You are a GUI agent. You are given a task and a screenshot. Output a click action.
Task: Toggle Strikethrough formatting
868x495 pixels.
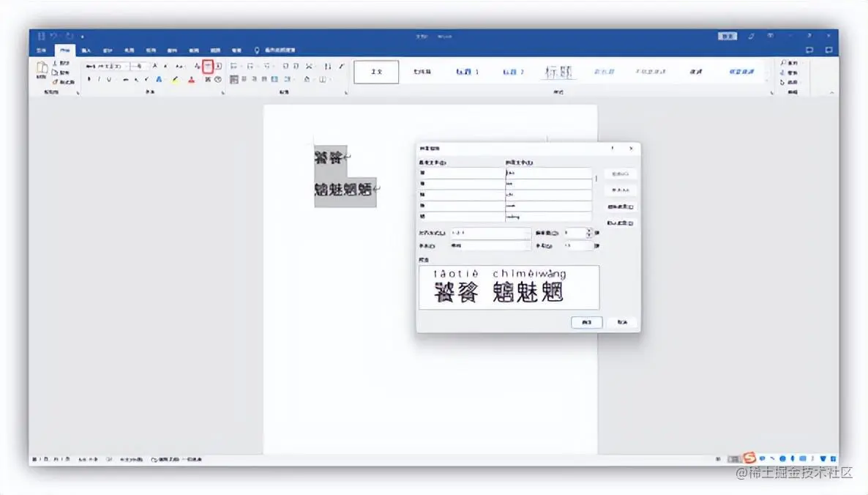[126, 79]
